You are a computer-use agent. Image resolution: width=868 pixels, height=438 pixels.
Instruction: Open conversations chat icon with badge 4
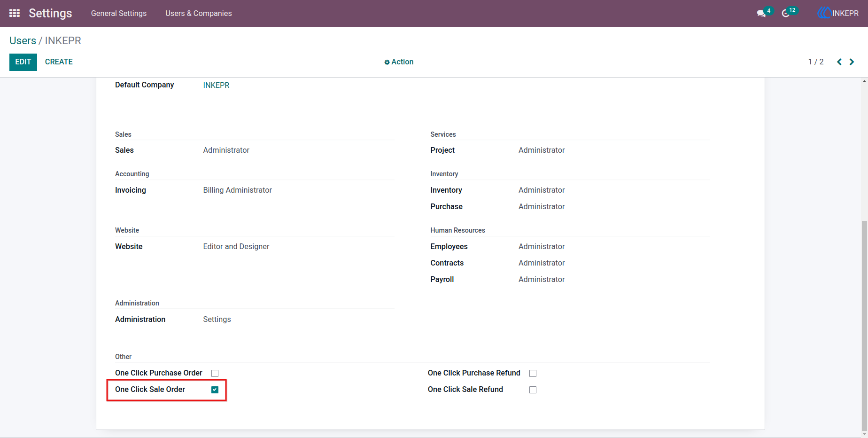tap(761, 14)
